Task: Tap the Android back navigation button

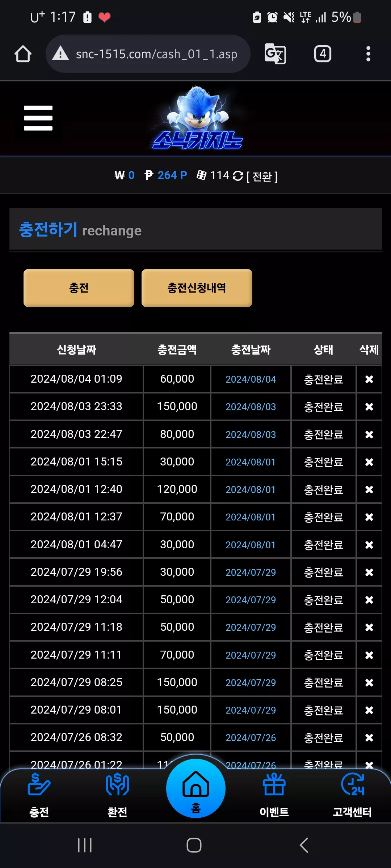Action: pos(304,845)
